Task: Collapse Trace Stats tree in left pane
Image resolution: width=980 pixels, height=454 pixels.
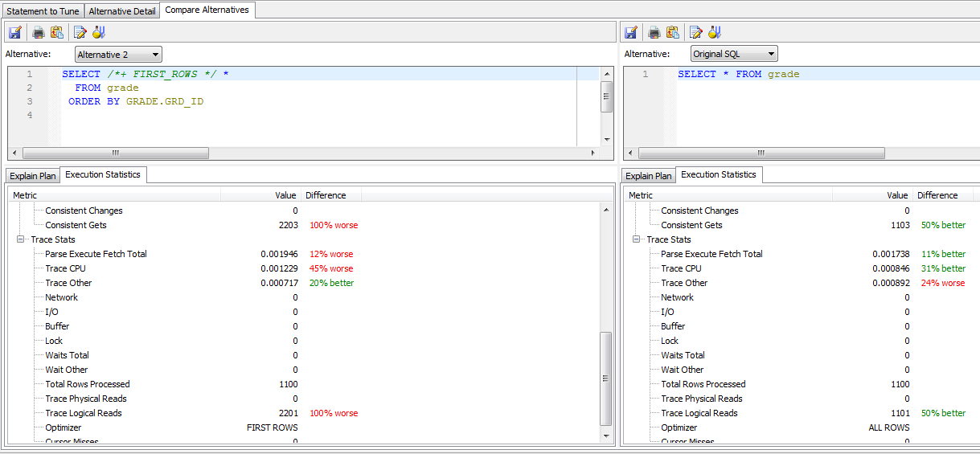Action: pos(21,239)
